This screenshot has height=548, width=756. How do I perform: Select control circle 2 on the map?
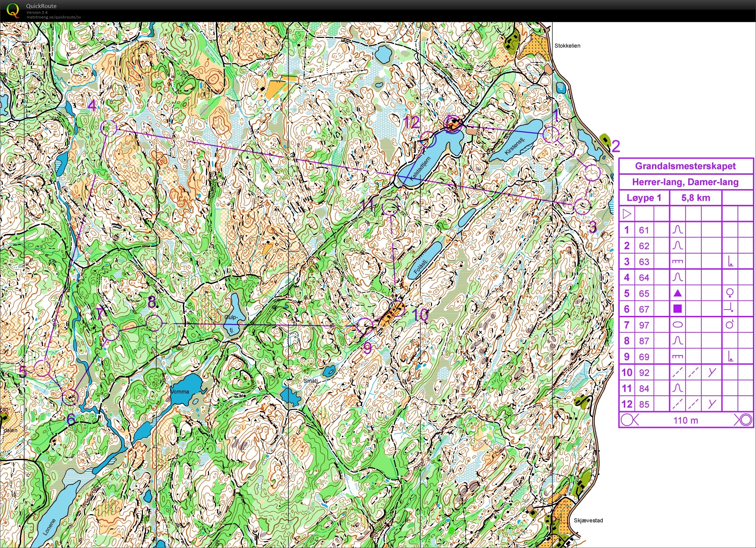coord(592,173)
